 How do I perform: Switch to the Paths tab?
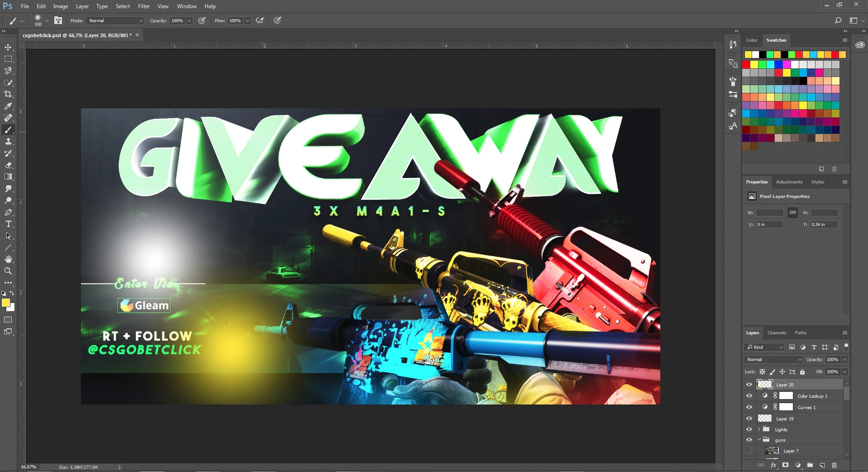[x=801, y=332]
